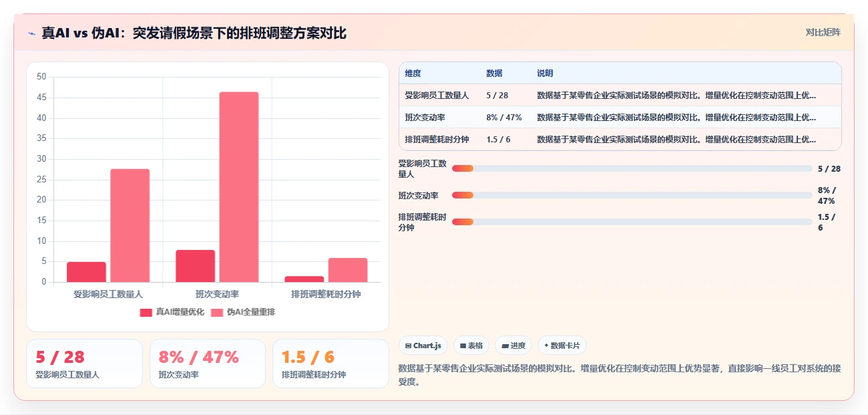
Task: Click the 排班调整耗时分钟 progress bar
Action: pos(632,222)
